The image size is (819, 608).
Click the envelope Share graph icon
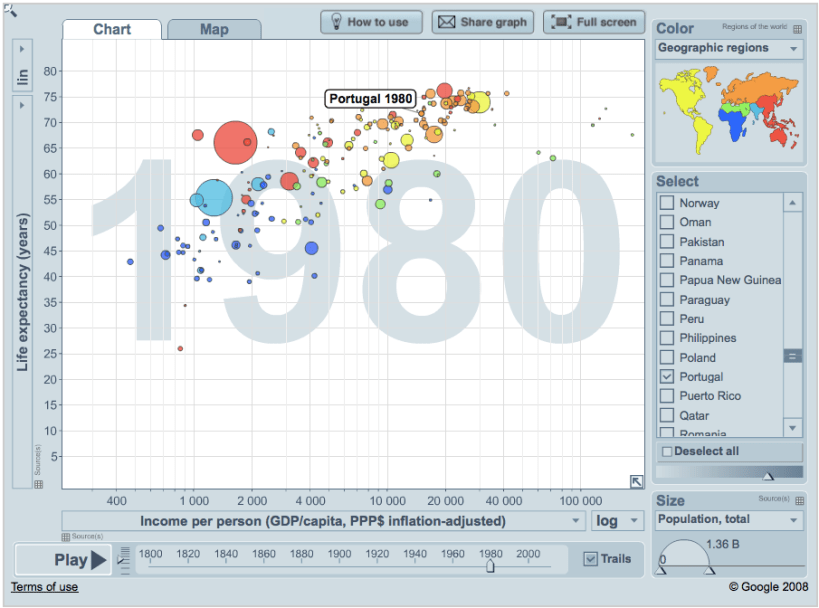[x=446, y=22]
